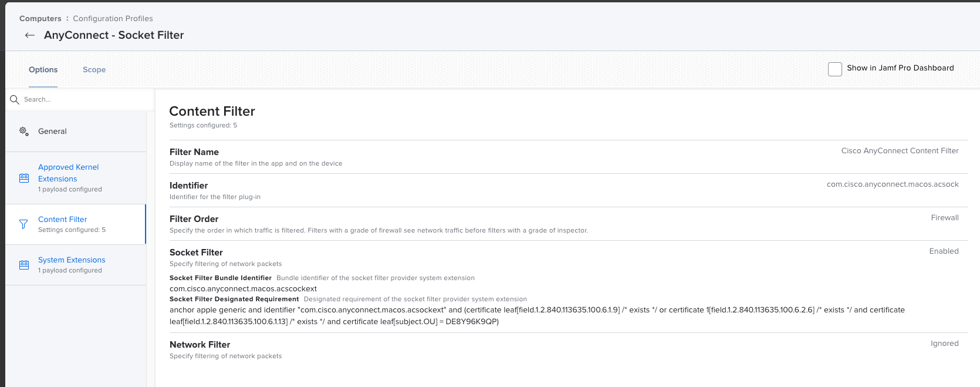Viewport: 980px width, 387px height.
Task: Click the General gear icon
Action: click(24, 131)
